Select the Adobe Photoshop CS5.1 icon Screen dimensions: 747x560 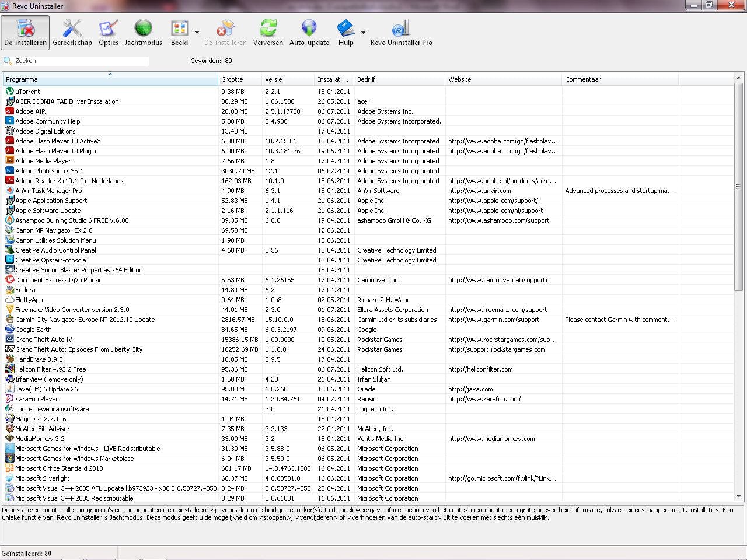[x=10, y=171]
